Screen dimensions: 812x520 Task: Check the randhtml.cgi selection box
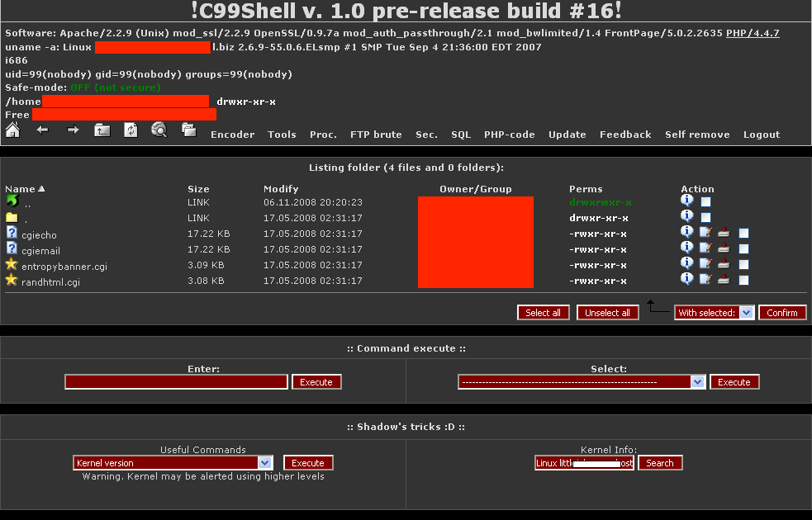[x=743, y=281]
